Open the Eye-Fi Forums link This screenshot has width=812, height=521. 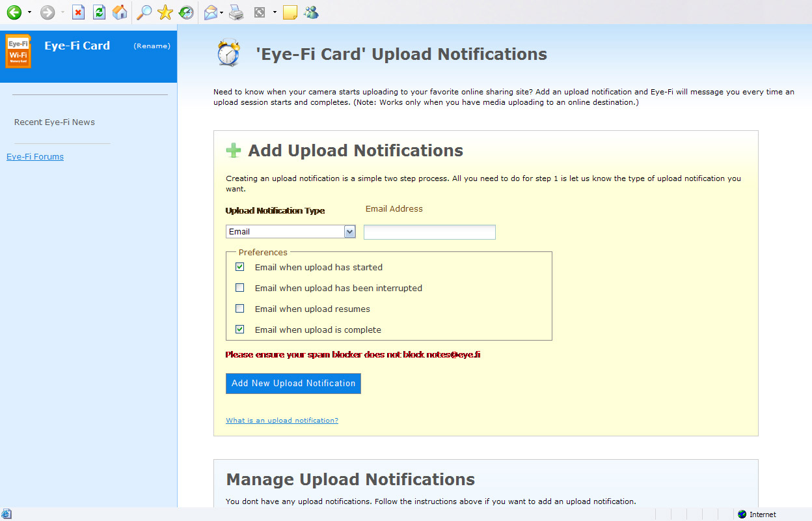(x=35, y=156)
